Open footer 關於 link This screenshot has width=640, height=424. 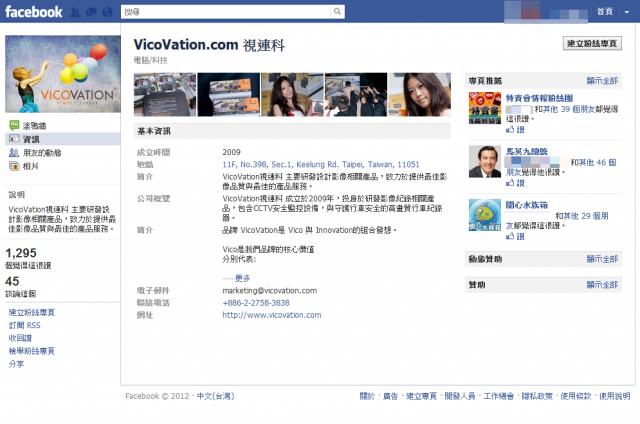click(x=367, y=396)
